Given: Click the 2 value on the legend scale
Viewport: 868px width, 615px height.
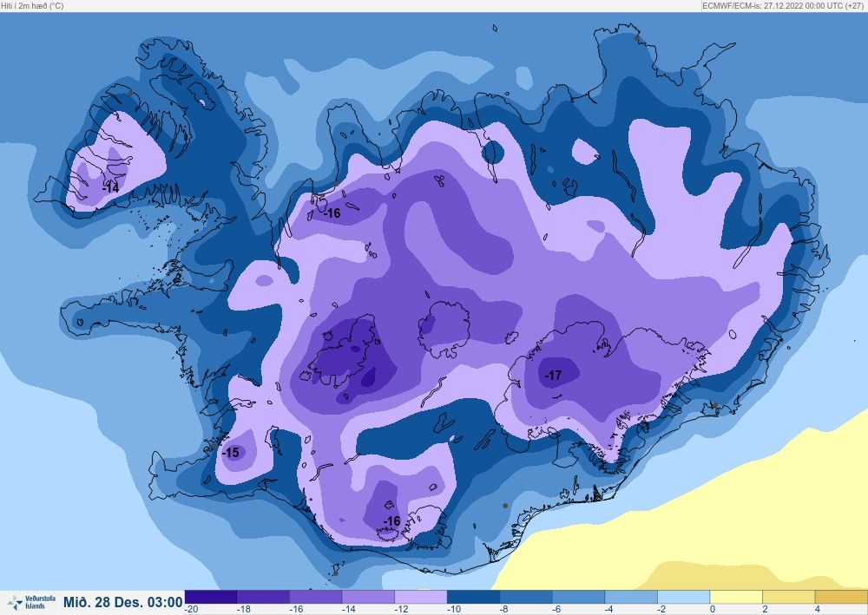Looking at the screenshot, I should (x=766, y=610).
